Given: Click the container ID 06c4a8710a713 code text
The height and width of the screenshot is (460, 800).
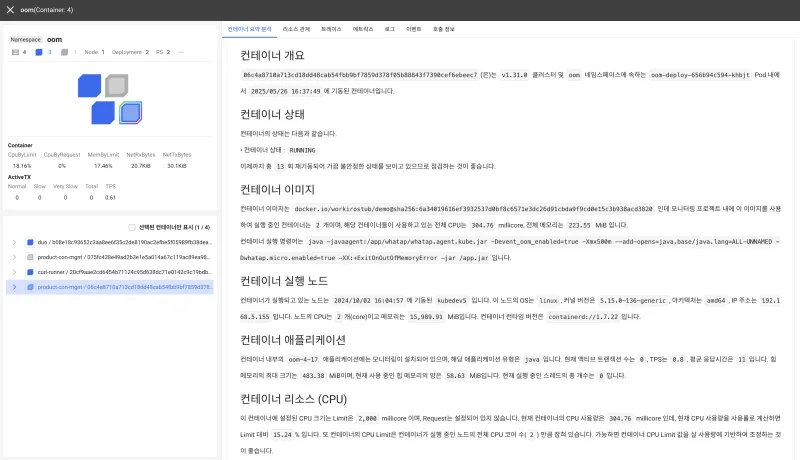Looking at the screenshot, I should click(360, 75).
